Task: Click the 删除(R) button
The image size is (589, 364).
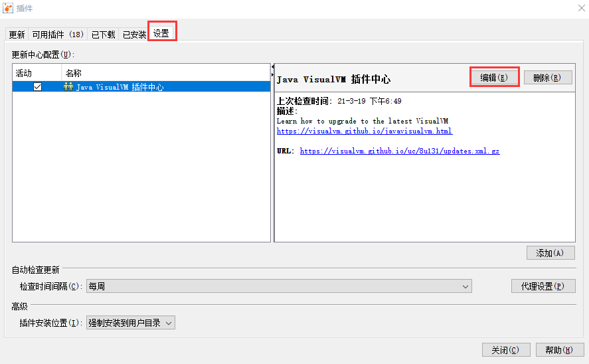Action: click(548, 77)
